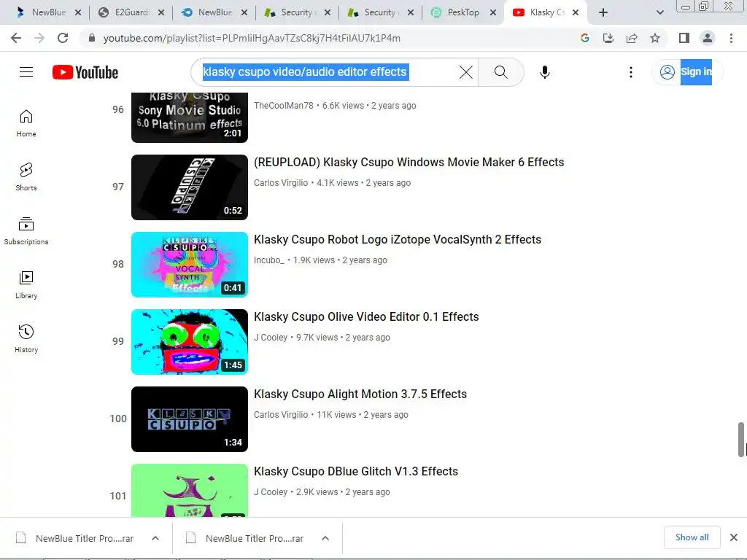
Task: Open title Klasky Csupo Alight Motion 3.7.5 Effects
Action: (x=360, y=394)
